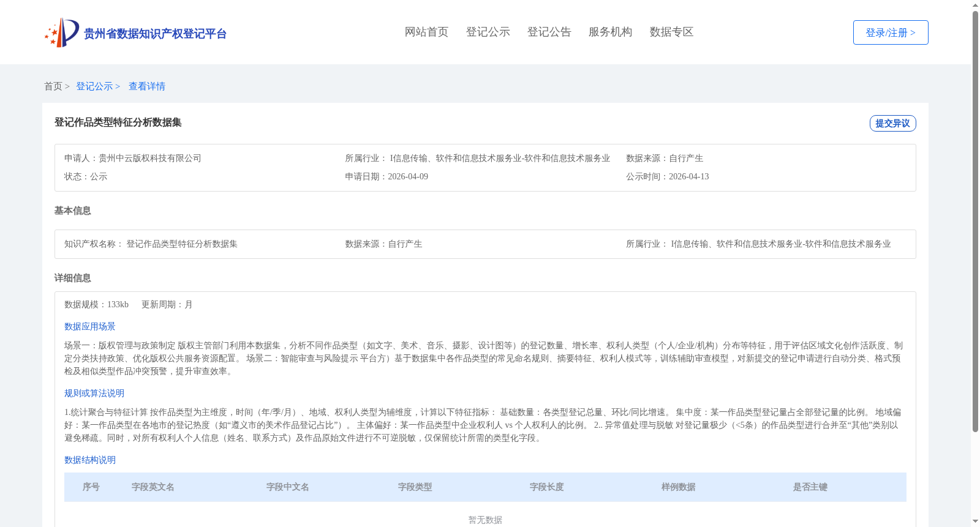This screenshot has height=527, width=980.
Task: Click 字段英文名 column header
Action: click(x=153, y=487)
